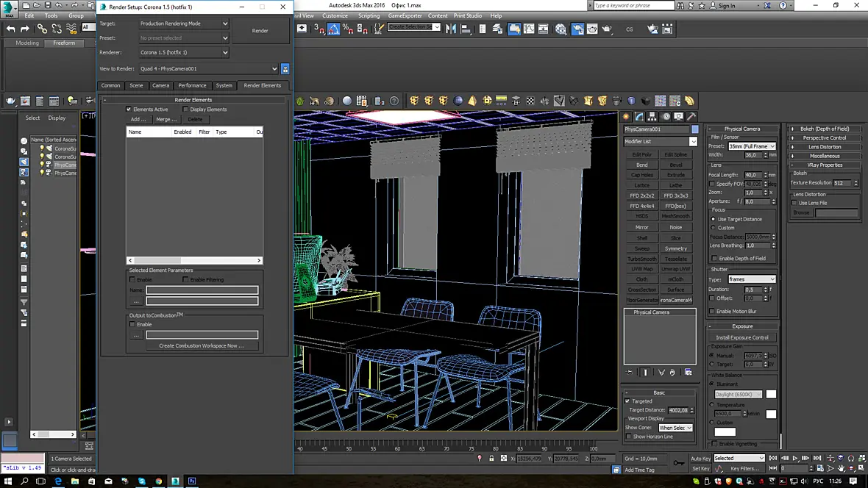Open the Rendered Frame Window icon

click(x=592, y=29)
